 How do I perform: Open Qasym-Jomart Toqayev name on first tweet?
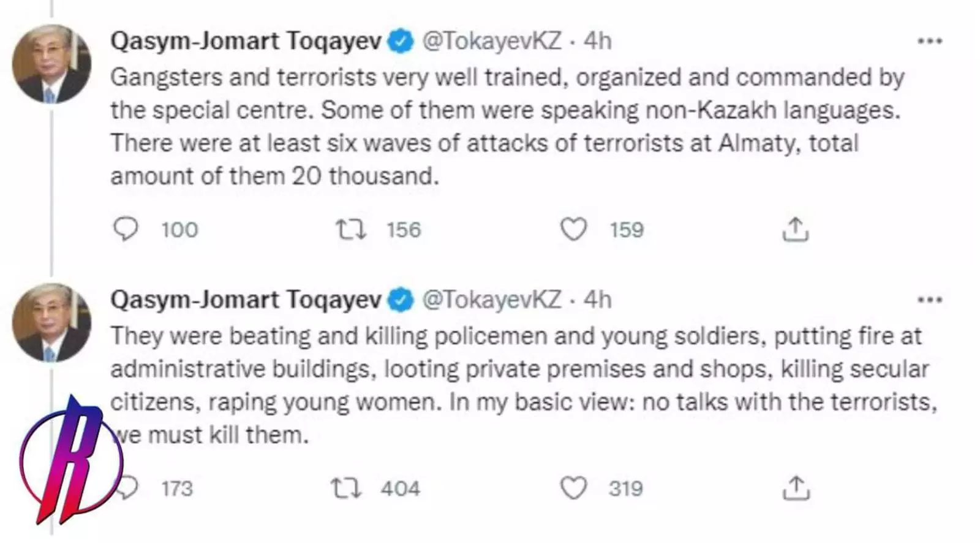pos(246,41)
